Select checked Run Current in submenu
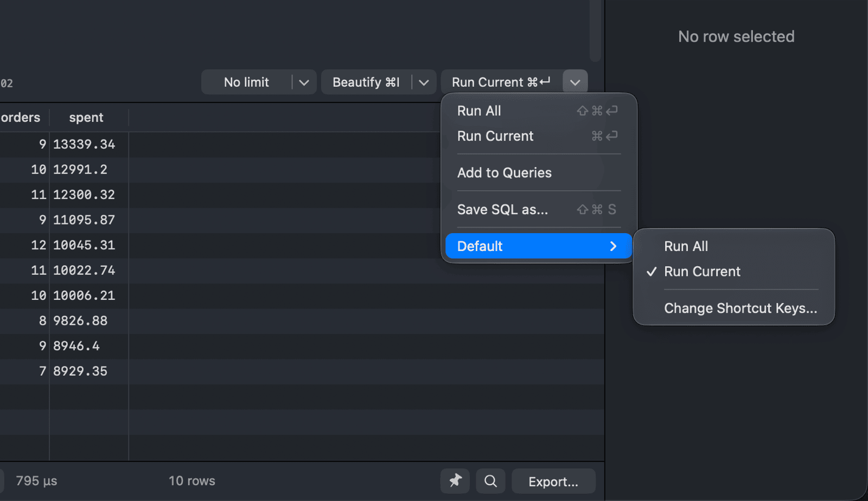868x501 pixels. point(733,272)
